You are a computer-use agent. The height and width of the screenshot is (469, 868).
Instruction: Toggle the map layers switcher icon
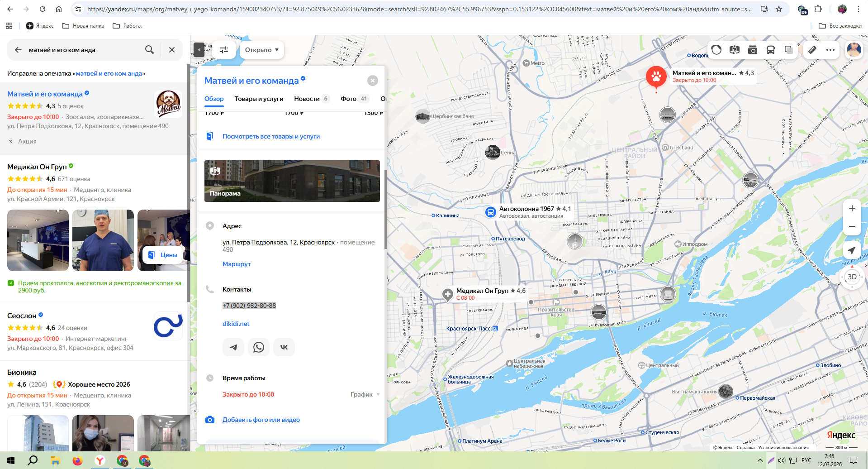(x=789, y=50)
